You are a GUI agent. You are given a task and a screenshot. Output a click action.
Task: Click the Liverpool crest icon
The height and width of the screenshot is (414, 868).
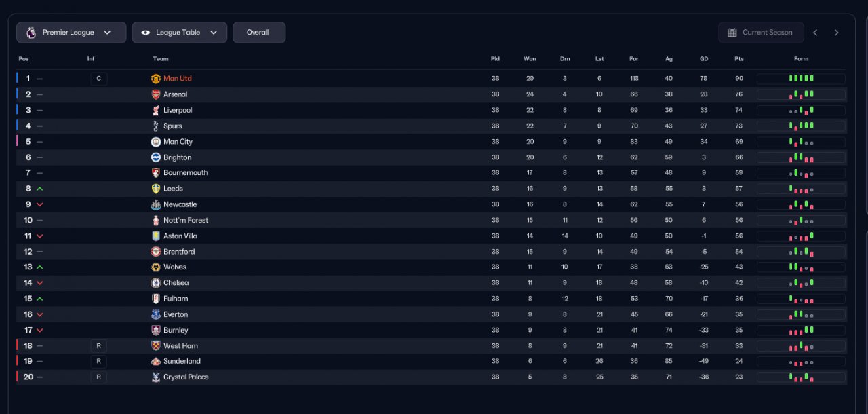click(x=155, y=110)
